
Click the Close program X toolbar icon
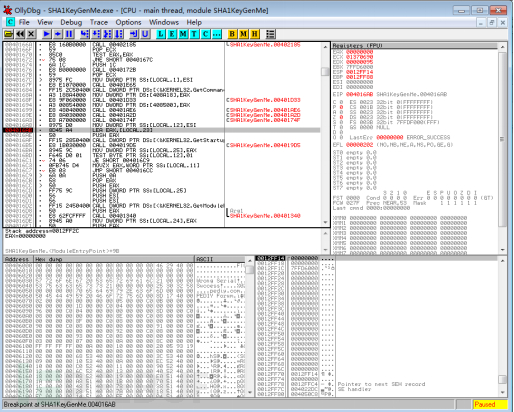tap(31, 34)
